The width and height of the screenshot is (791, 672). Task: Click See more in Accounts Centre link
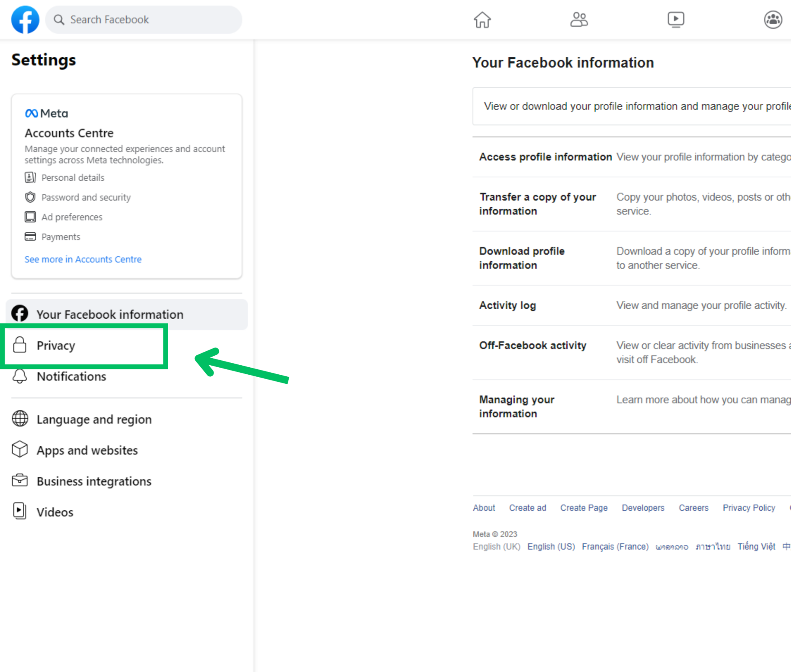[x=83, y=259]
